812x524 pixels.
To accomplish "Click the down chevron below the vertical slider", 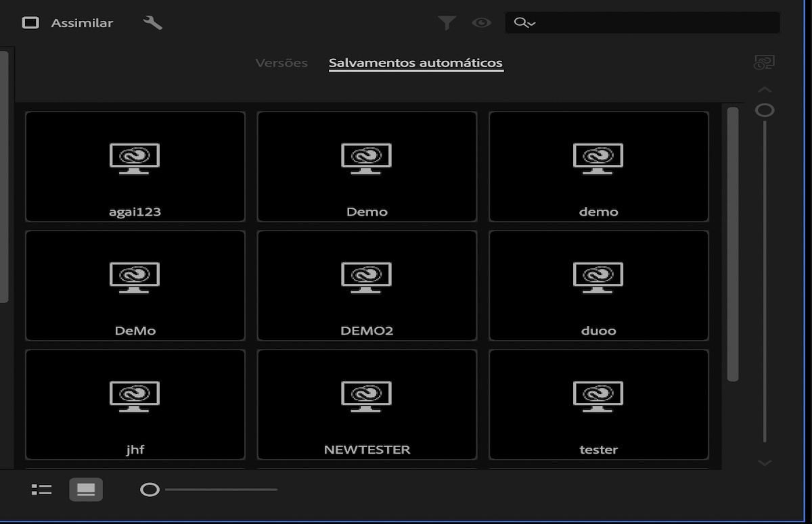I will [x=765, y=463].
